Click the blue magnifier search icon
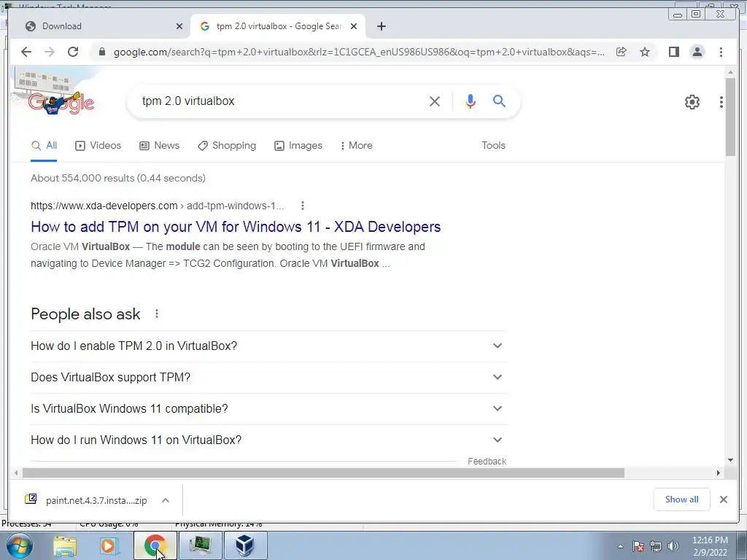The image size is (747, 560). click(499, 101)
